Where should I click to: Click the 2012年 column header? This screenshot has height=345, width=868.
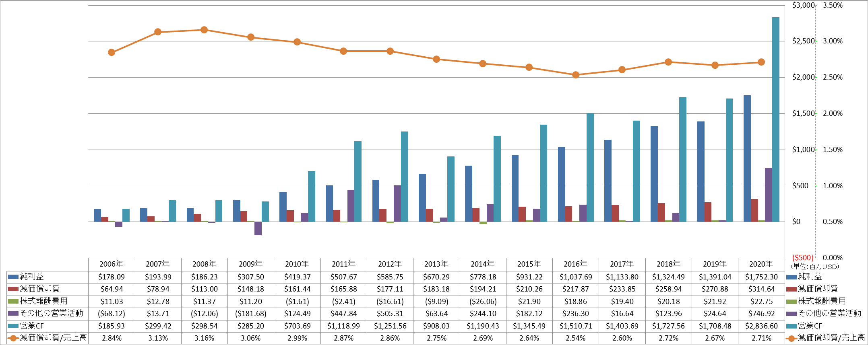tap(390, 264)
